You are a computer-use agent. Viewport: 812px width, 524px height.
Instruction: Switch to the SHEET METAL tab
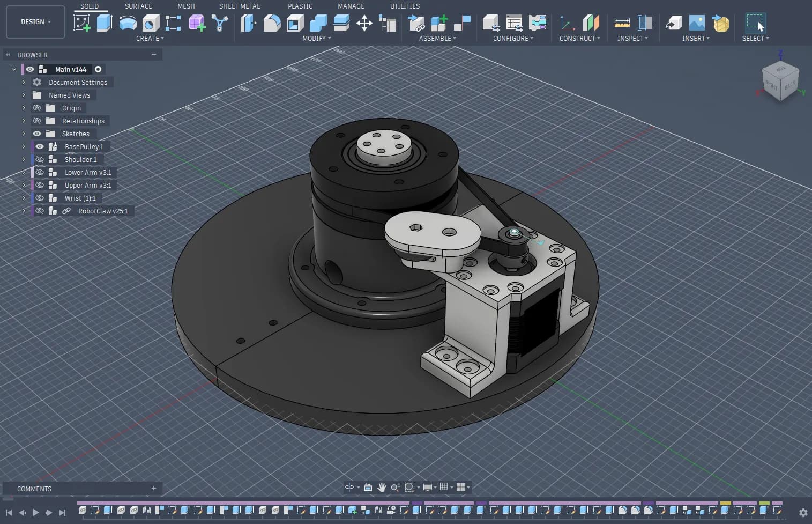(x=240, y=6)
